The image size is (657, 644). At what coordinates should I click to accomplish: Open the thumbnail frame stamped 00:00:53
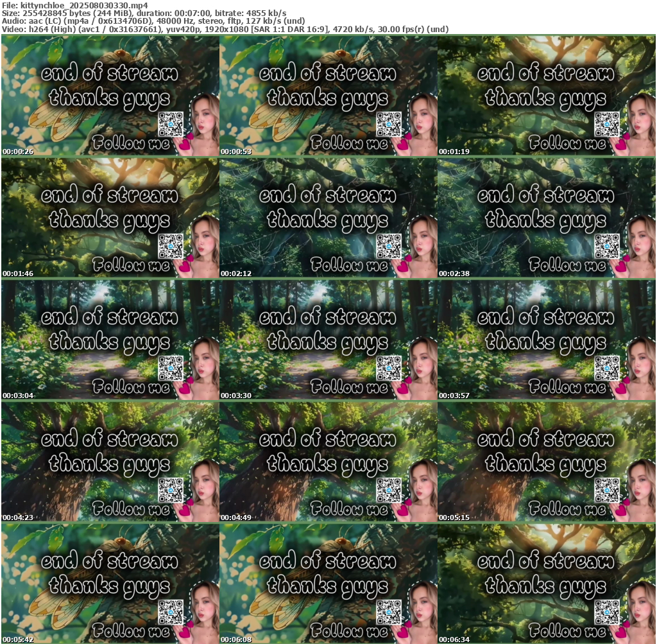point(328,96)
